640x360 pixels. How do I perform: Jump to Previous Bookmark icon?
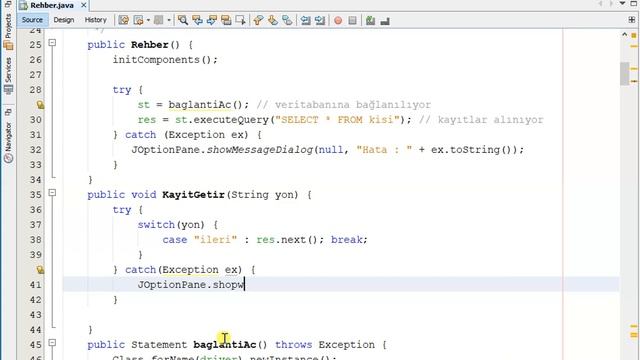click(258, 20)
